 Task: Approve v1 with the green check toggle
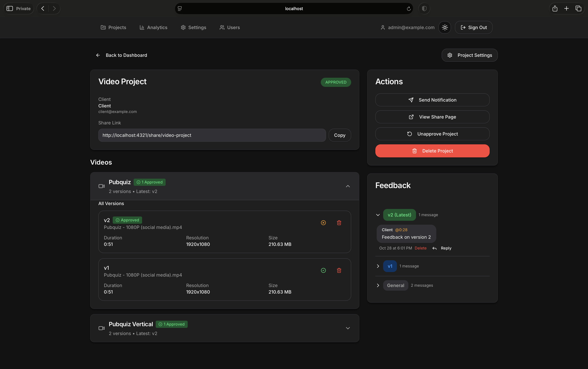323,270
